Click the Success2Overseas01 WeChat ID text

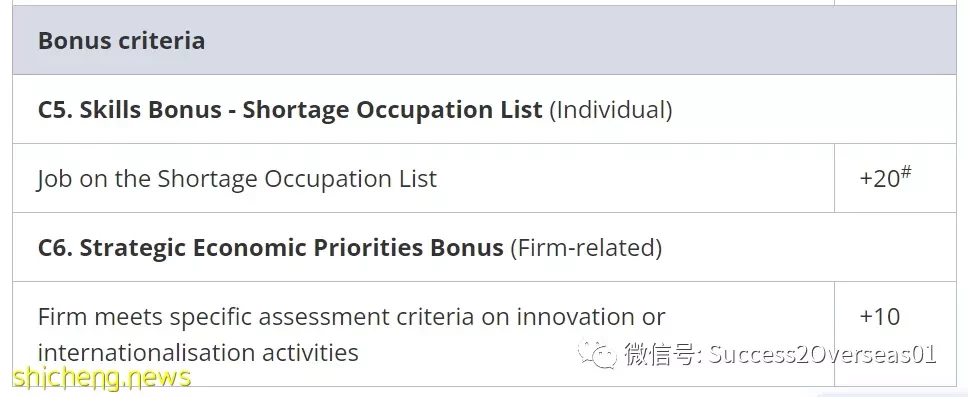tap(822, 354)
